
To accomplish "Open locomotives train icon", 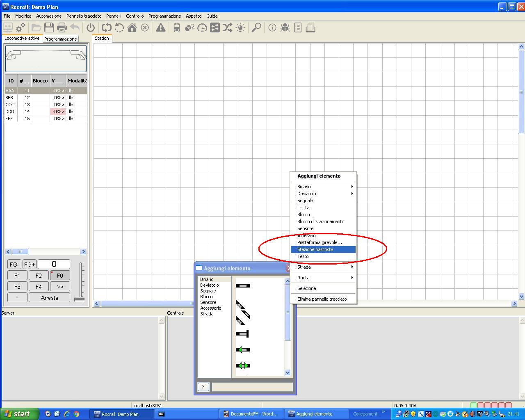I will coord(177,27).
